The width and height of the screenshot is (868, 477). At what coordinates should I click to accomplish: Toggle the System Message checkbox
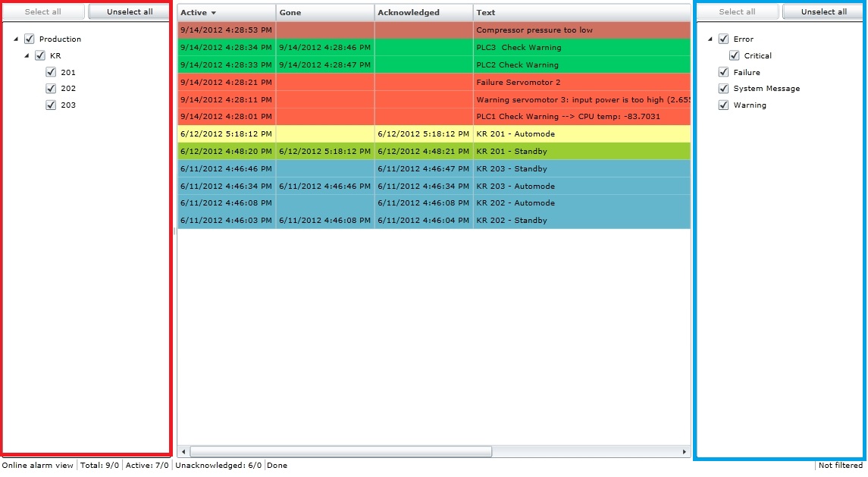(723, 89)
